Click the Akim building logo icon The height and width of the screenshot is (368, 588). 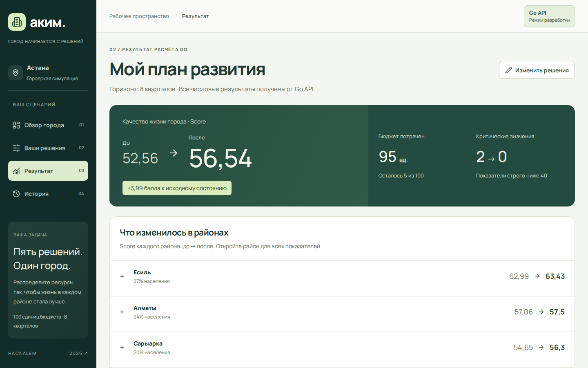pos(17,22)
